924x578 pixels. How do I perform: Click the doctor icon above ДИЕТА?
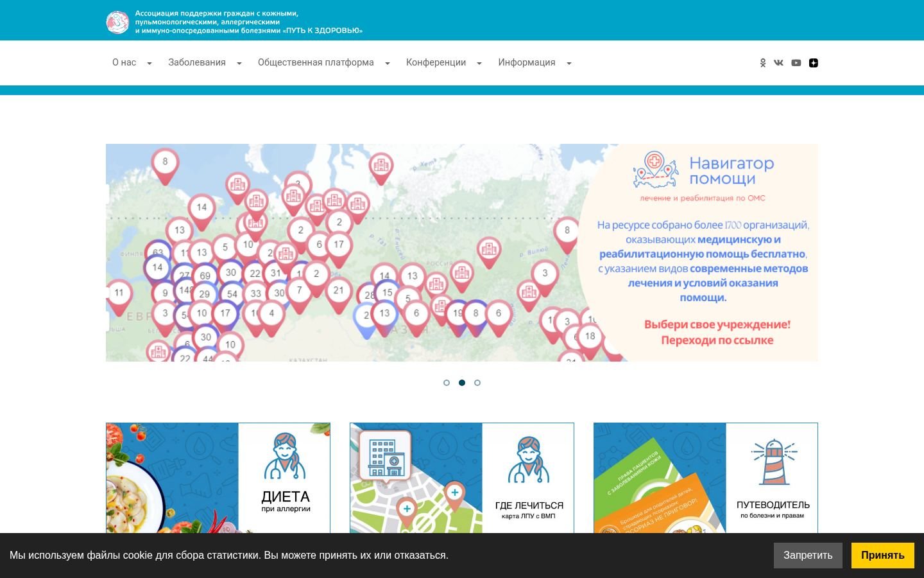pyautogui.click(x=284, y=456)
